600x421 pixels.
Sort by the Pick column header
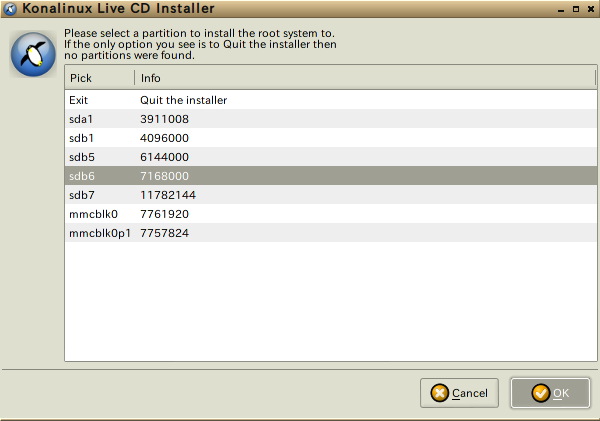[x=100, y=78]
